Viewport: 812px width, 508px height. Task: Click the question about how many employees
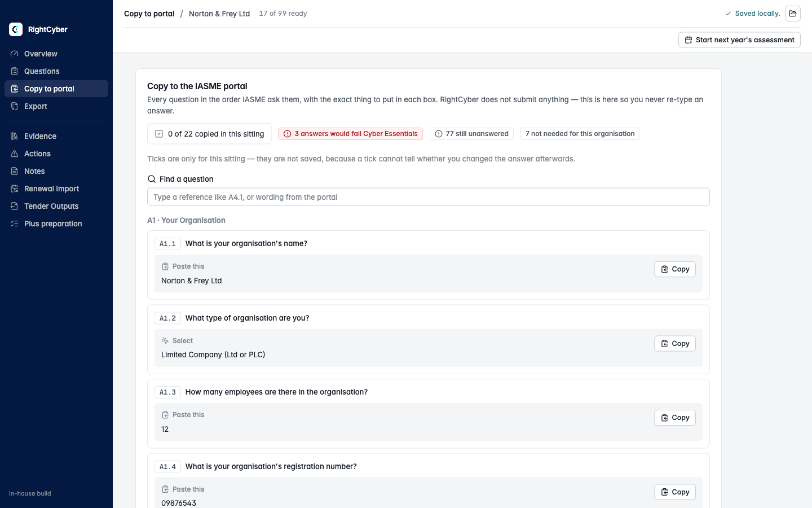pos(276,392)
